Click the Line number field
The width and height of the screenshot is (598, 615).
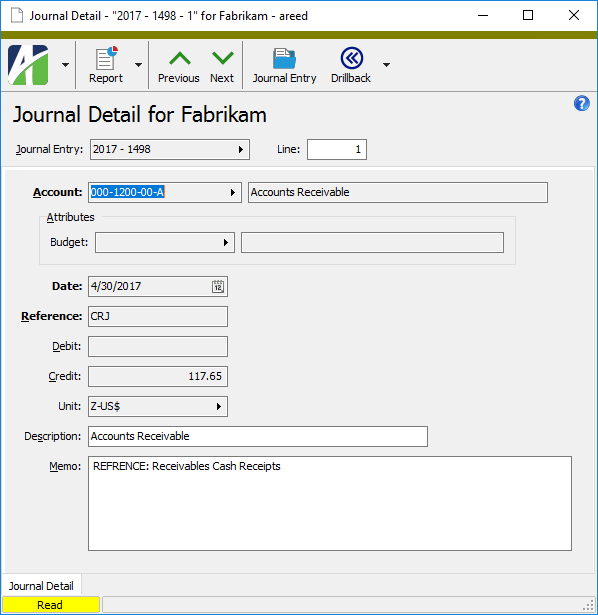pyautogui.click(x=337, y=149)
